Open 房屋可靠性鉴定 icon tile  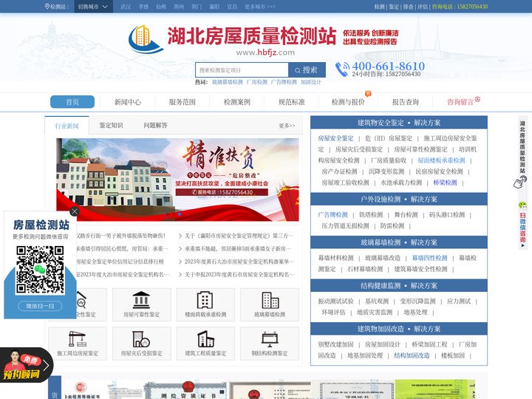[141, 304]
